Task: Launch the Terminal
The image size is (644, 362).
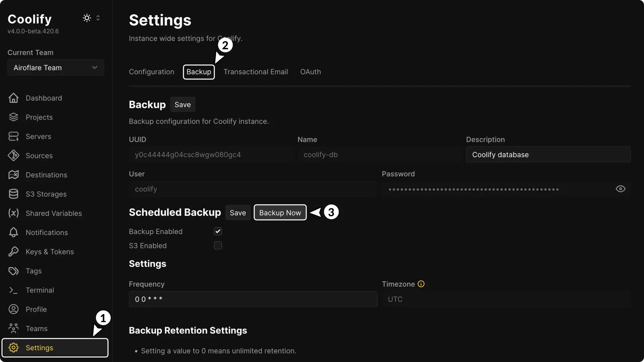Action: point(40,290)
